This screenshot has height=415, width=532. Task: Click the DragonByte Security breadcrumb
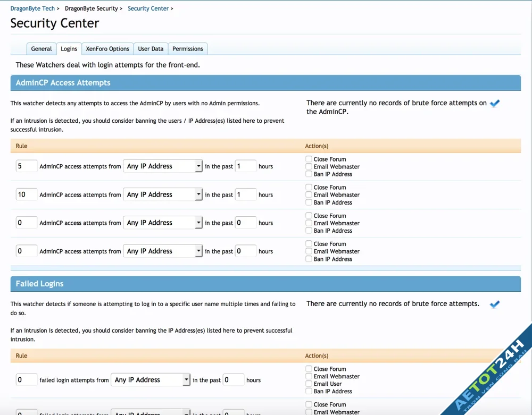point(91,9)
